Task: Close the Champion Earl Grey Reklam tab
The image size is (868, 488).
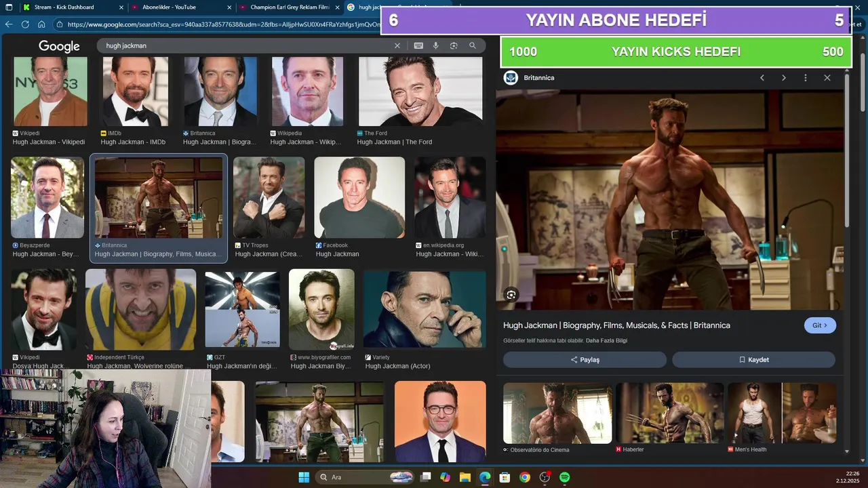Action: click(x=337, y=7)
